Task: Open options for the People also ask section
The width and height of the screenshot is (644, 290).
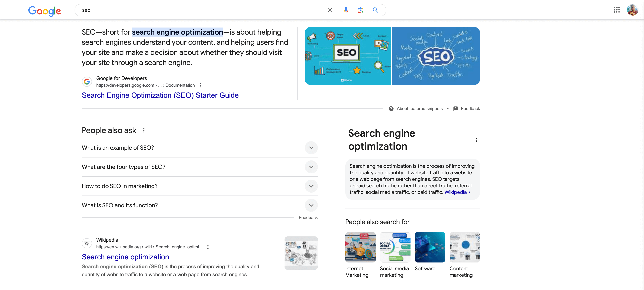Action: 144,130
